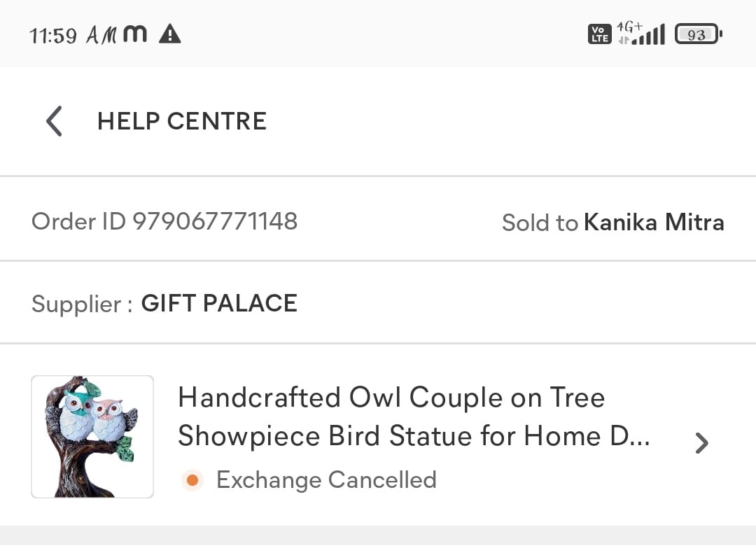This screenshot has height=560, width=756.
Task: Tap the battery indicator showing 93
Action: (x=697, y=34)
